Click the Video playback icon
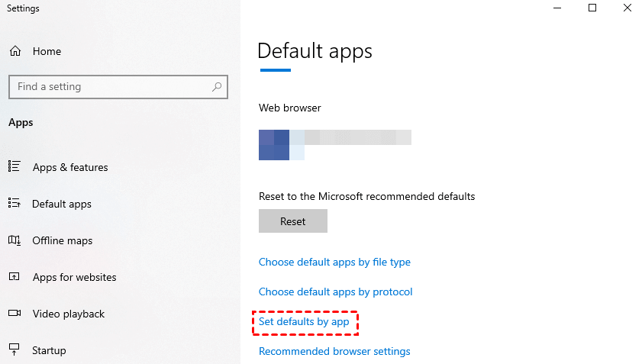Screen dimensions: 642x364 pos(15,314)
